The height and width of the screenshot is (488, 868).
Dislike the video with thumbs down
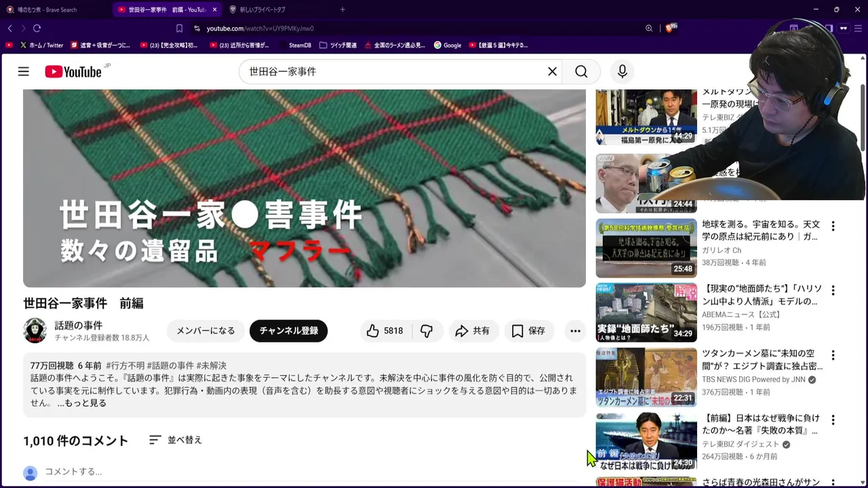point(427,331)
